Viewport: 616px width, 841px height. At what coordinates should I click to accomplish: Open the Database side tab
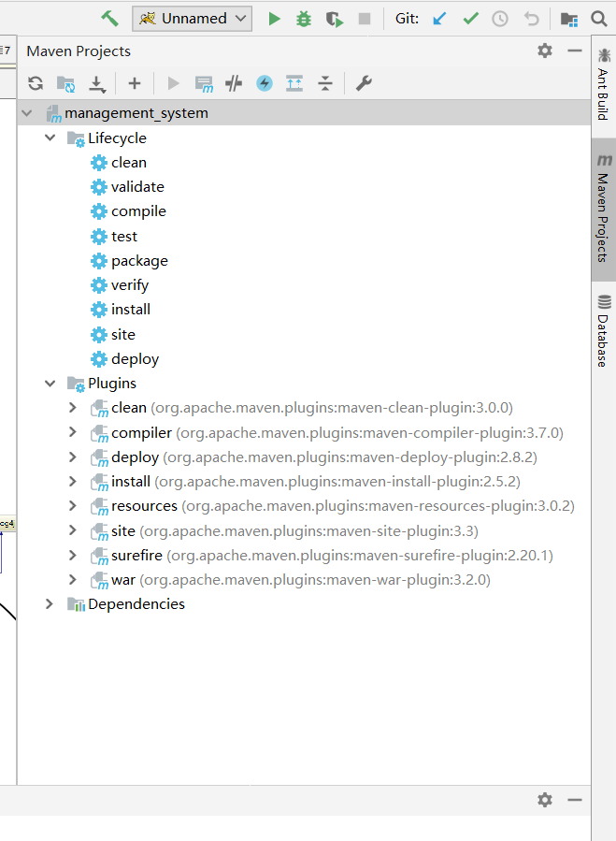(604, 330)
